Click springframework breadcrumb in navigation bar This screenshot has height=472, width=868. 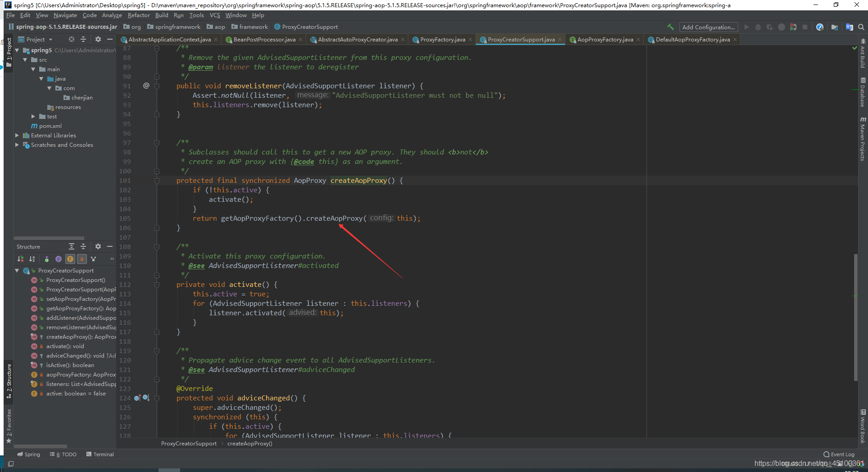tap(178, 27)
